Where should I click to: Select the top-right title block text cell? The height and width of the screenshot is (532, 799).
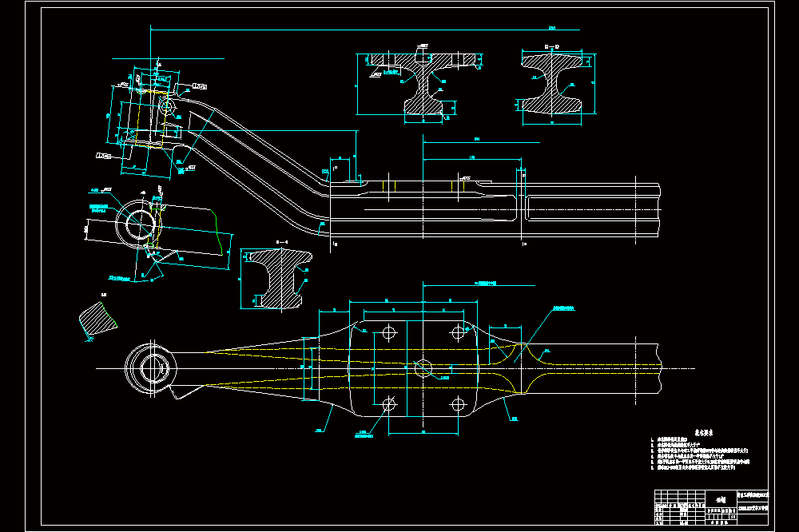[x=753, y=495]
